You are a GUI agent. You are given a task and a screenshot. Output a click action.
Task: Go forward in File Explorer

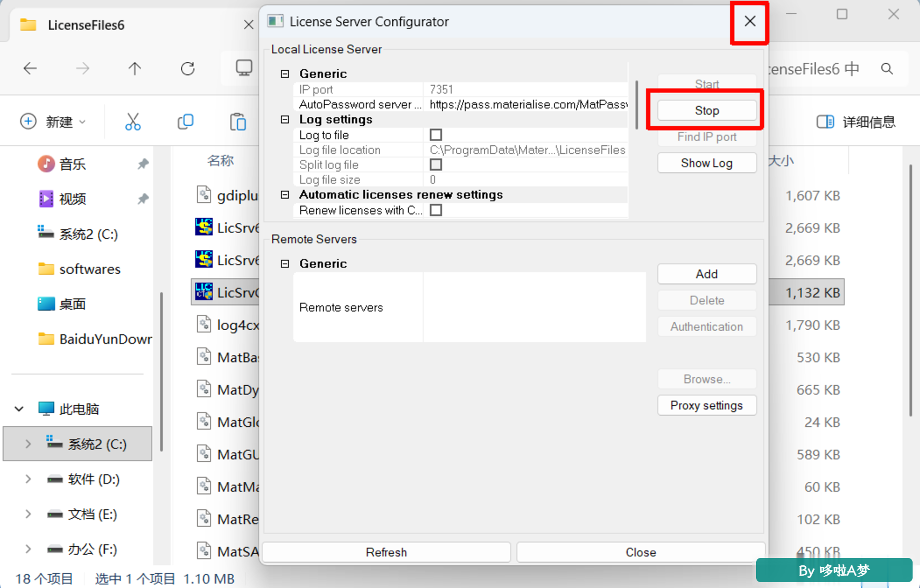coord(82,68)
